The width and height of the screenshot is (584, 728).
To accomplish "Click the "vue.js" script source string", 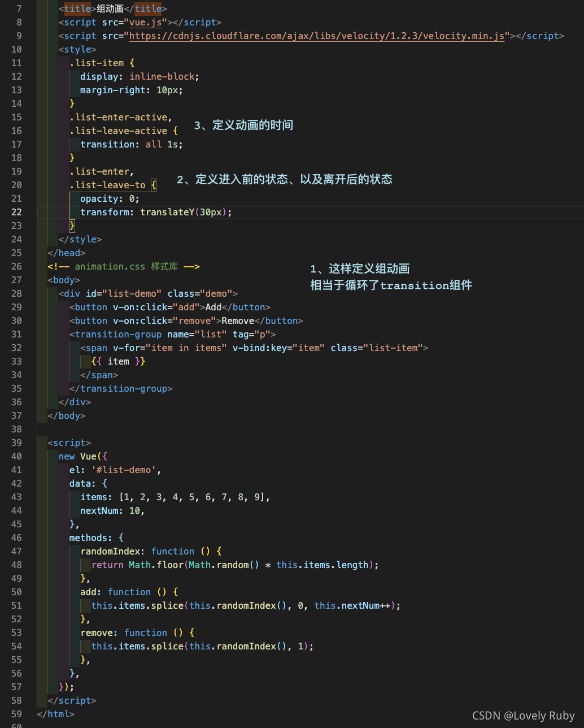I will tap(146, 22).
